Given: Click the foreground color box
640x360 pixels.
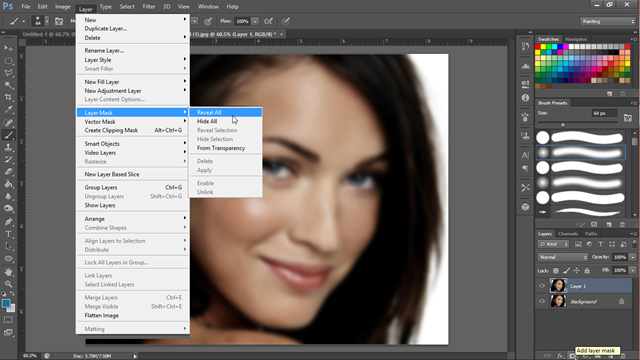Looking at the screenshot, I should coord(6,303).
